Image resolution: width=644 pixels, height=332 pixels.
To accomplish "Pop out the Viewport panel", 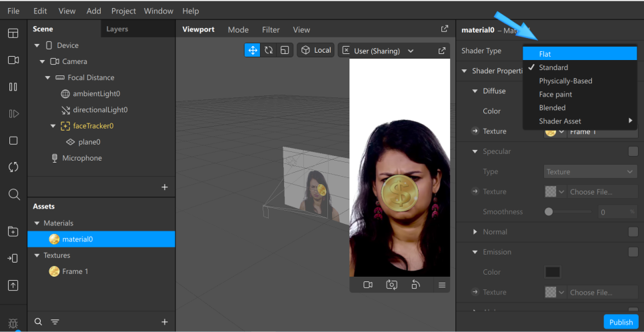I will (445, 29).
